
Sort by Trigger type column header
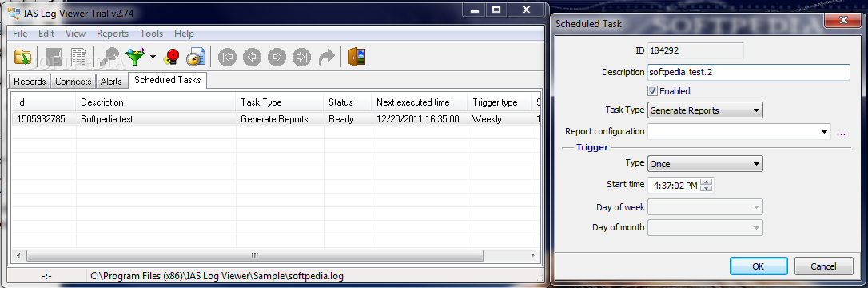500,102
